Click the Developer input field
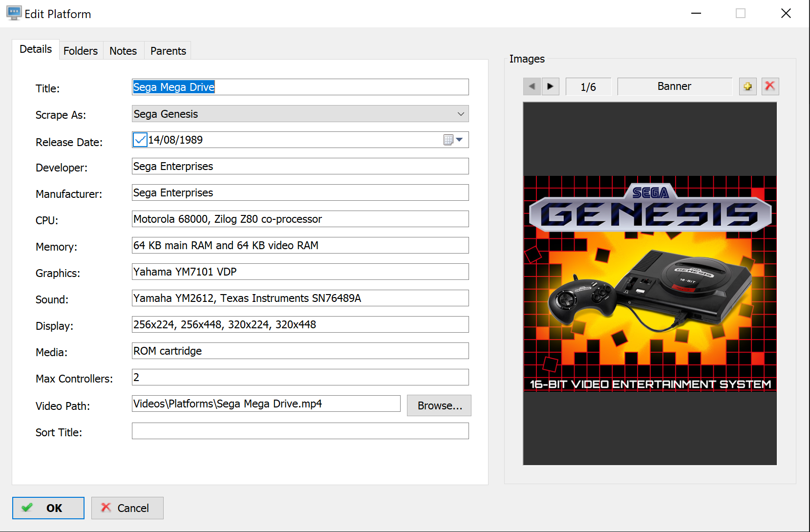This screenshot has width=810, height=532. click(300, 166)
